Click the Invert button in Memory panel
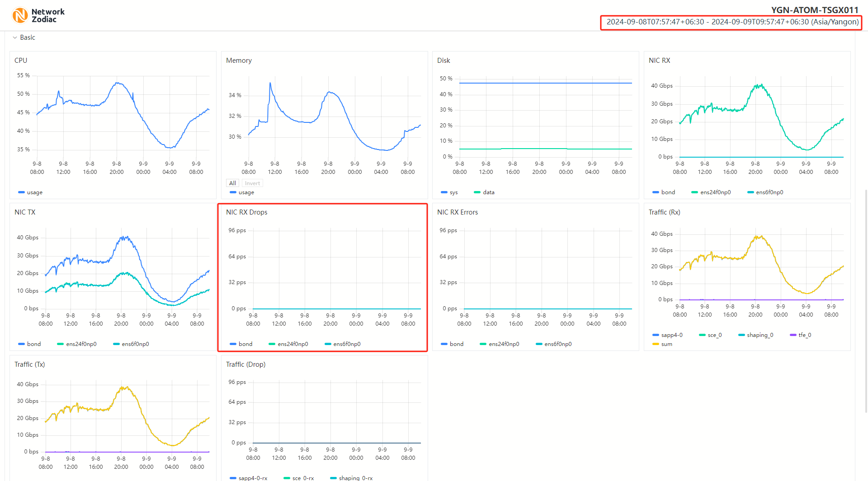This screenshot has width=868, height=481. tap(252, 183)
